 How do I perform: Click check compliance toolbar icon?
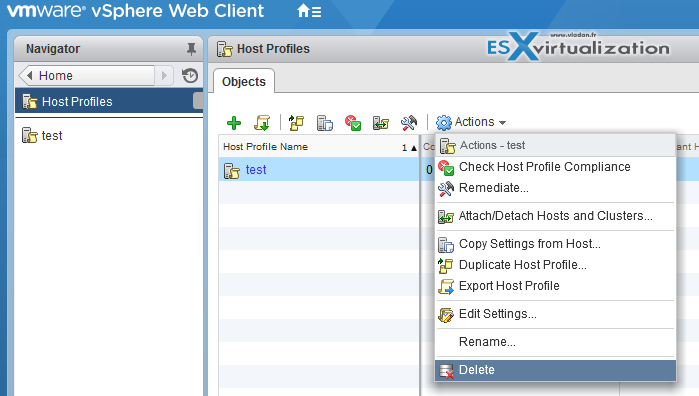point(353,123)
